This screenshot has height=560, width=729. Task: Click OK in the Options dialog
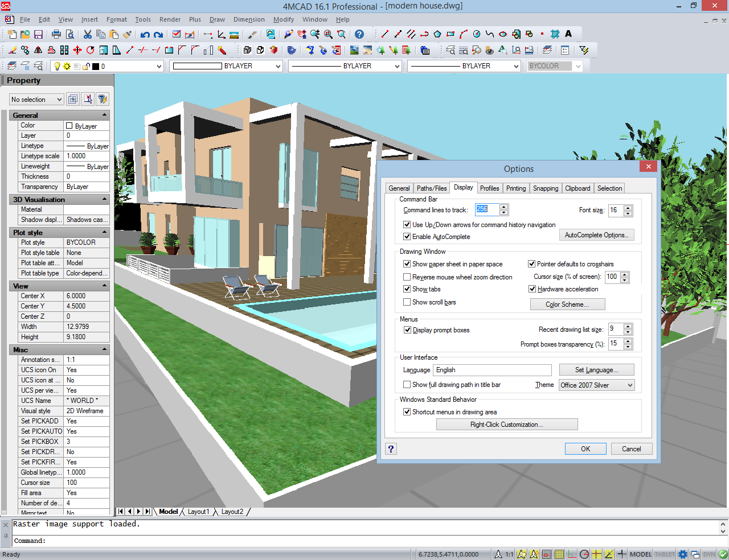tap(585, 449)
